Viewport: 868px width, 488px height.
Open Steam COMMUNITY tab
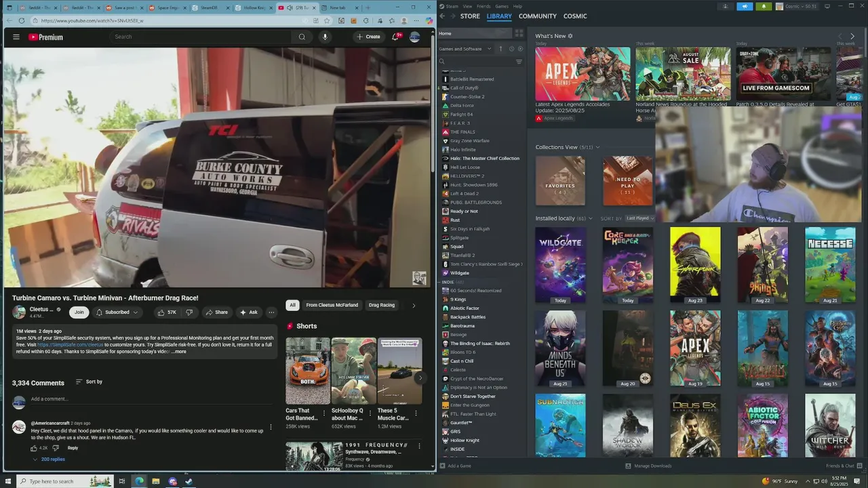pos(537,16)
